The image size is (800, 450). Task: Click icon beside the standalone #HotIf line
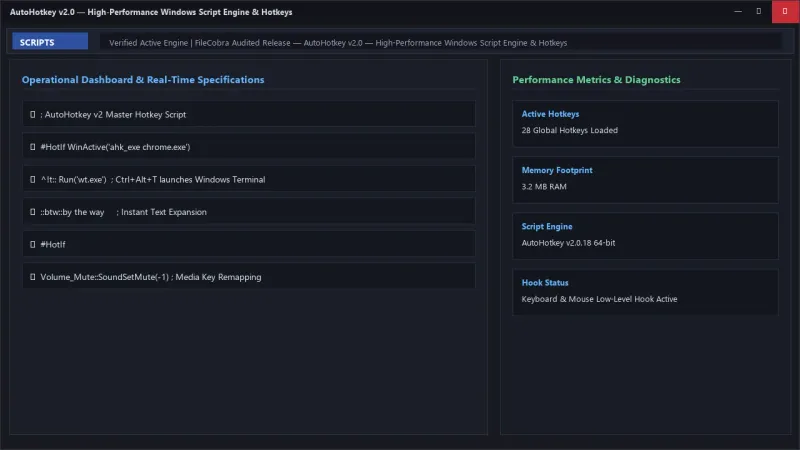click(33, 244)
